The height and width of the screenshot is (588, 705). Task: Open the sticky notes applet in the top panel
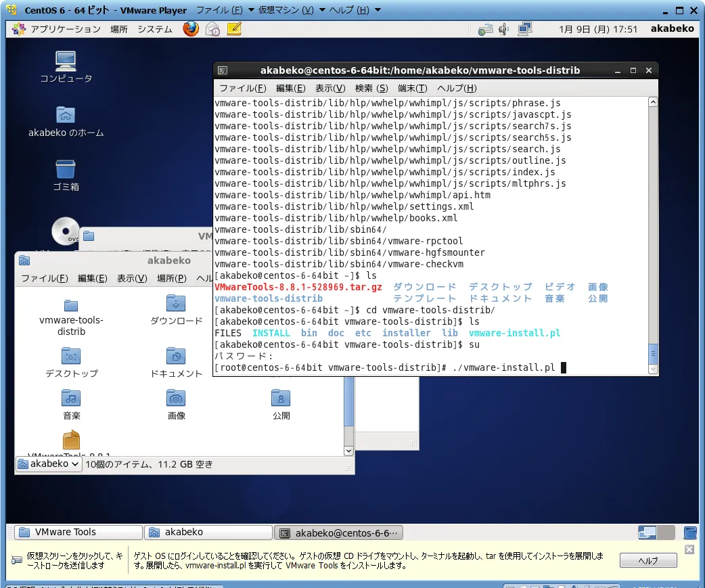(233, 28)
